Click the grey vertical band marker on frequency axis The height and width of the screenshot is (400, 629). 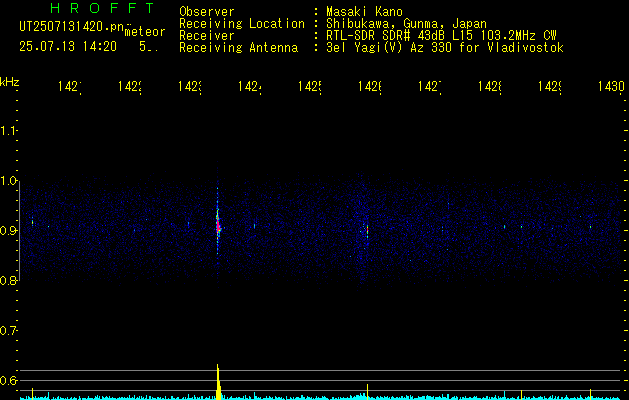(19, 230)
